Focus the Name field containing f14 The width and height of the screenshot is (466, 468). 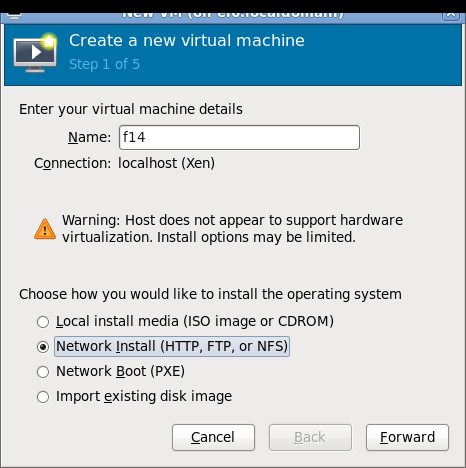239,137
